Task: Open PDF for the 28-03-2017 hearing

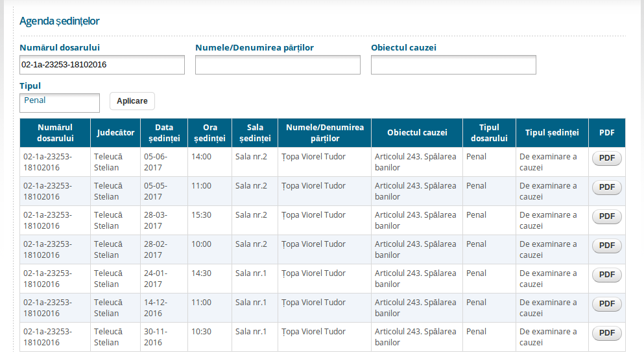Action: [x=606, y=216]
